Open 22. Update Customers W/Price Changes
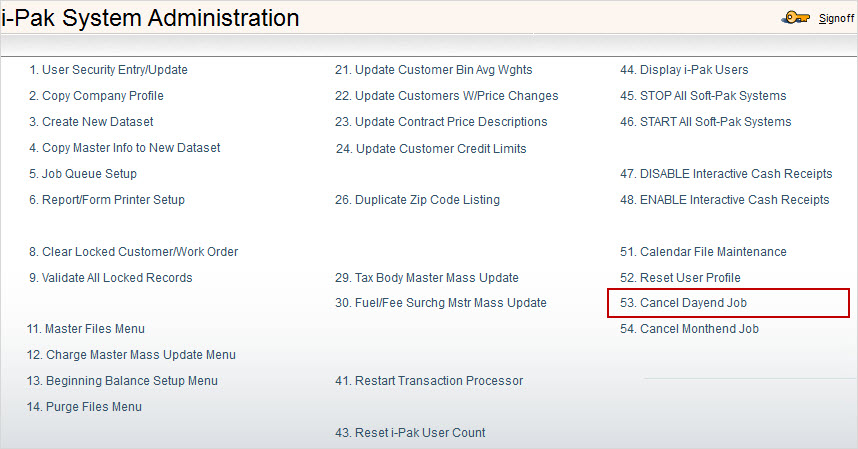858x449 pixels. [x=447, y=96]
